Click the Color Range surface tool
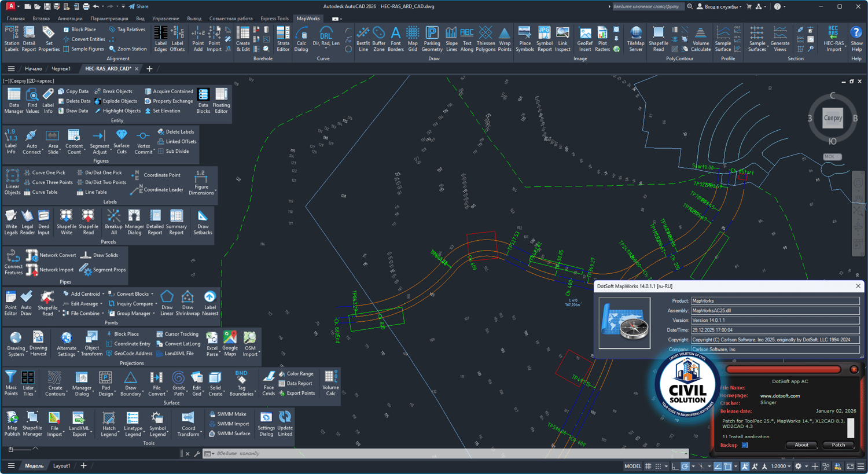Image resolution: width=868 pixels, height=474 pixels. 296,374
